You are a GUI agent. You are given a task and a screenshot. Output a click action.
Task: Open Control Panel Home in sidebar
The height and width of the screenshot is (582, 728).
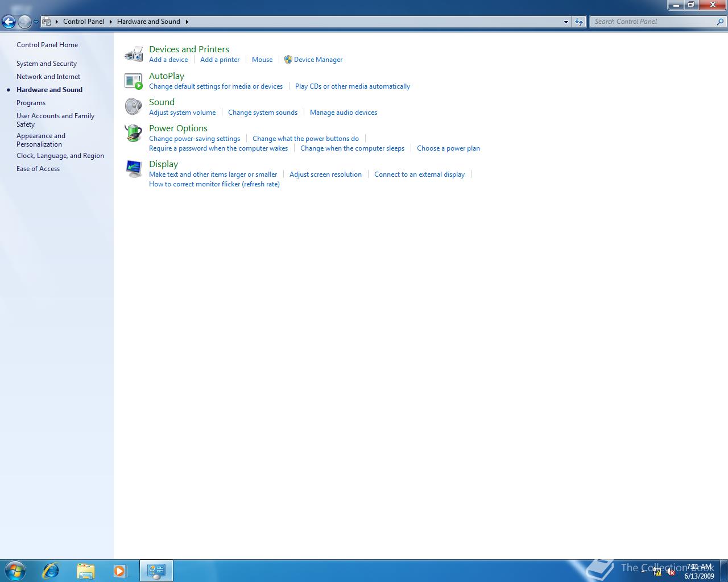47,45
